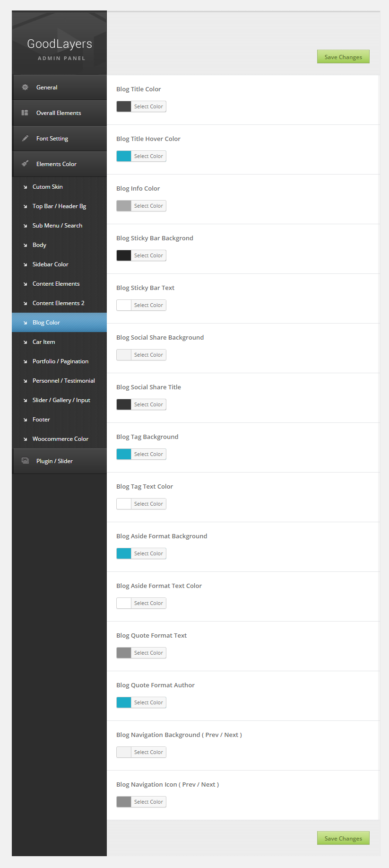This screenshot has height=868, width=389.
Task: Click the Overall Elements layout icon
Action: click(x=25, y=113)
